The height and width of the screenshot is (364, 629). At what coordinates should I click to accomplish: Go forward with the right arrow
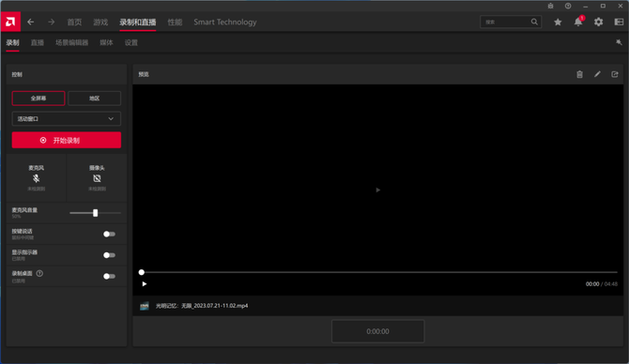coord(51,23)
